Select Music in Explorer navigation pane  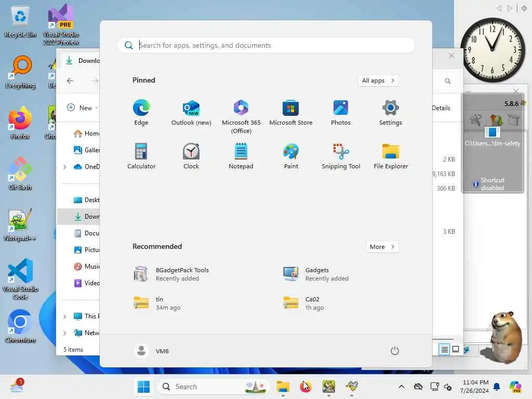pos(86,267)
